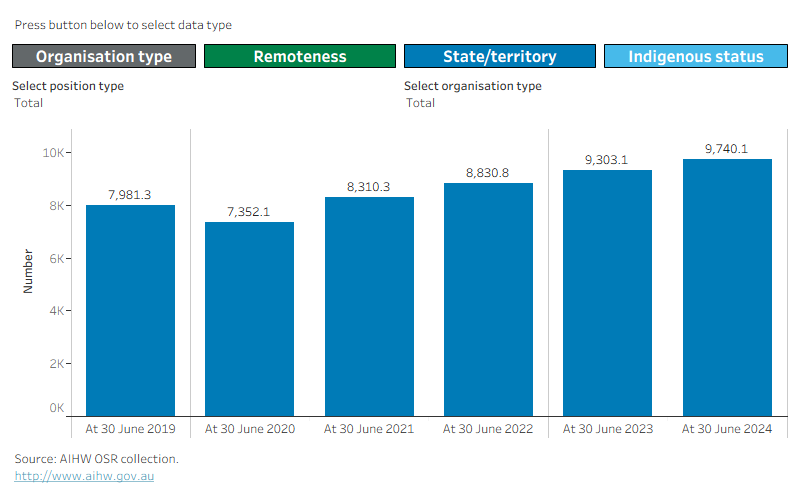
Task: Select the 30 June 2020 bar
Action: point(249,319)
